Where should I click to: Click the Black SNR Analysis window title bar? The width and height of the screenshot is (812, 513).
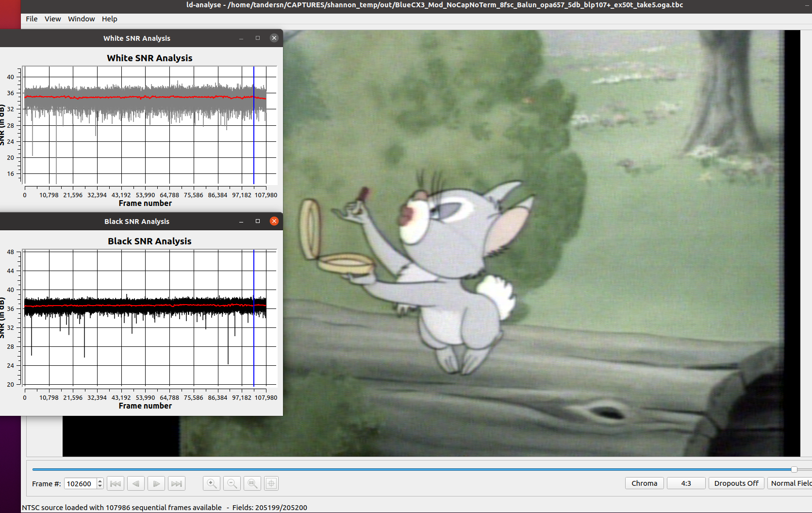tap(137, 222)
